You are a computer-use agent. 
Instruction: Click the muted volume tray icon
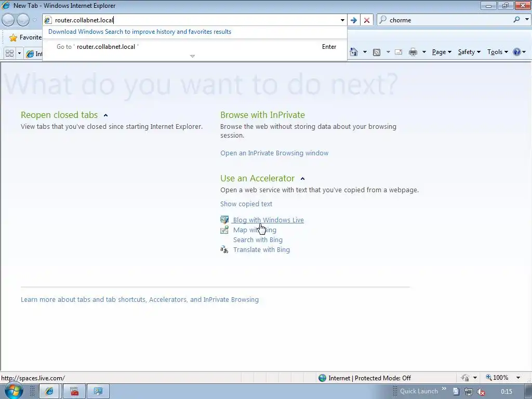[x=481, y=392]
